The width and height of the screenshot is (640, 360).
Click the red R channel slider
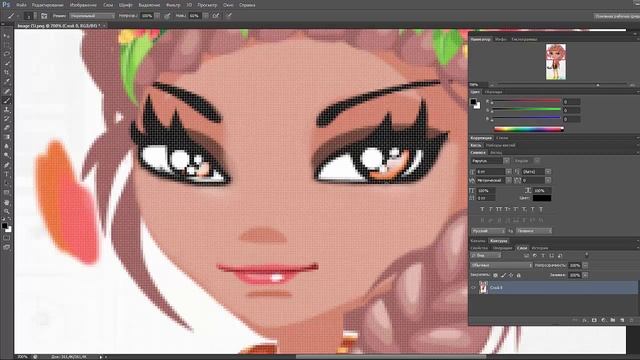tap(526, 101)
